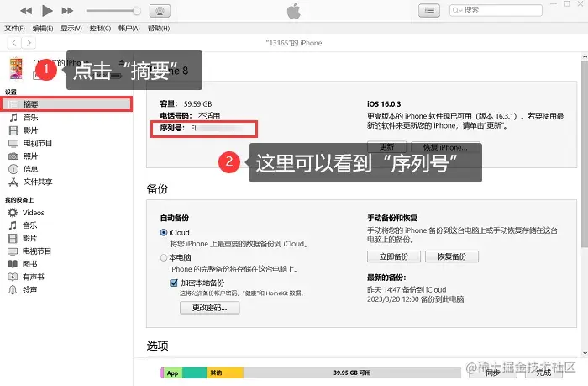Open the list view button beside search
The height and width of the screenshot is (386, 588).
[429, 11]
